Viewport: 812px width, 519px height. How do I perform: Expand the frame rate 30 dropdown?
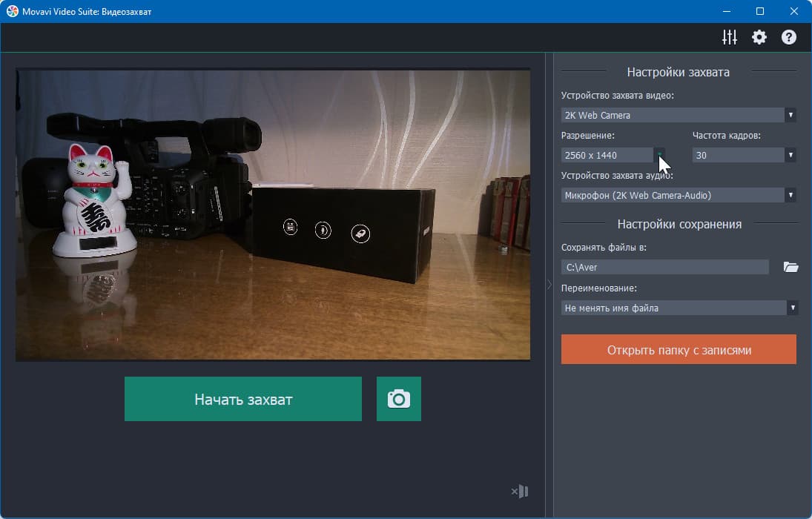click(745, 155)
